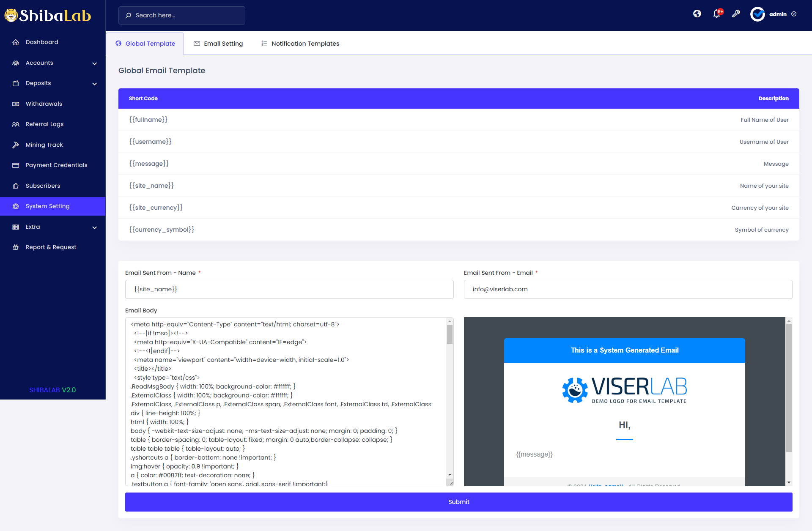Open the Withdrawals sidebar item
Screen dimensions: 812x531
click(44, 104)
